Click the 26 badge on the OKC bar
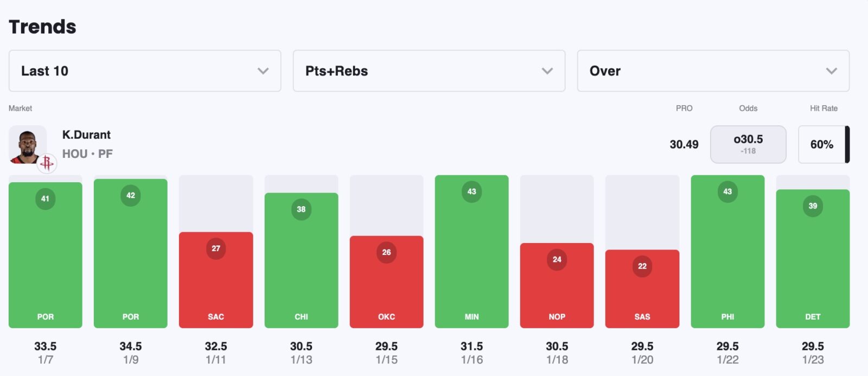The width and height of the screenshot is (868, 376). click(386, 252)
